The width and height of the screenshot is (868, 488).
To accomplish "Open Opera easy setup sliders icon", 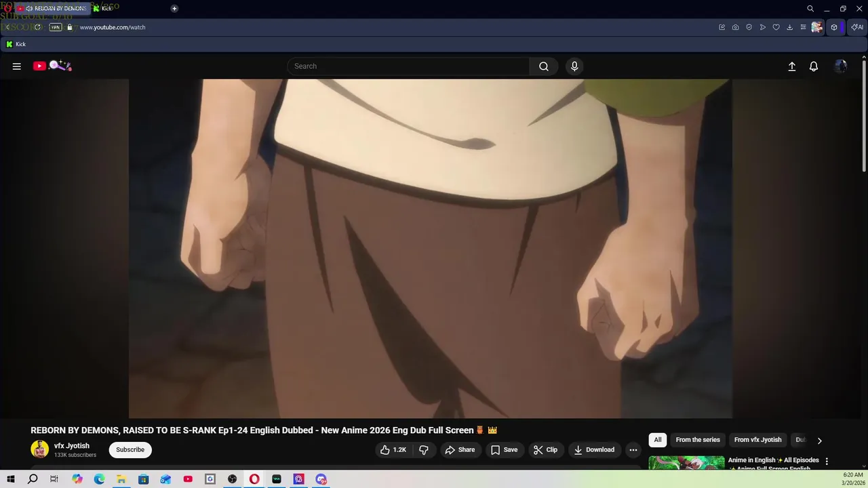I will coord(803,27).
